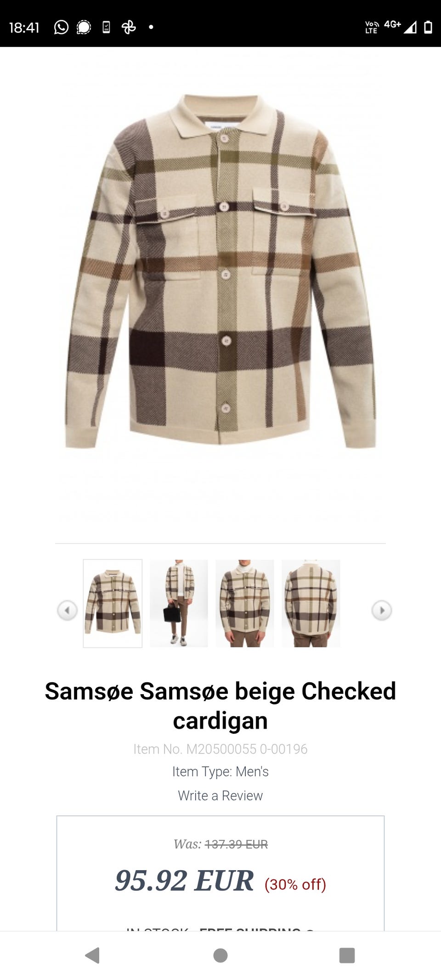
Task: Tap the Android recent apps square button
Action: click(347, 955)
